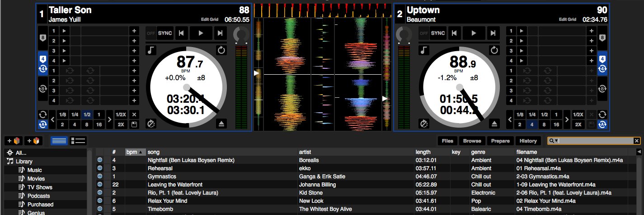Set 16 beat auto loop on deck 1
This screenshot has width=644, height=215.
coord(99,124)
